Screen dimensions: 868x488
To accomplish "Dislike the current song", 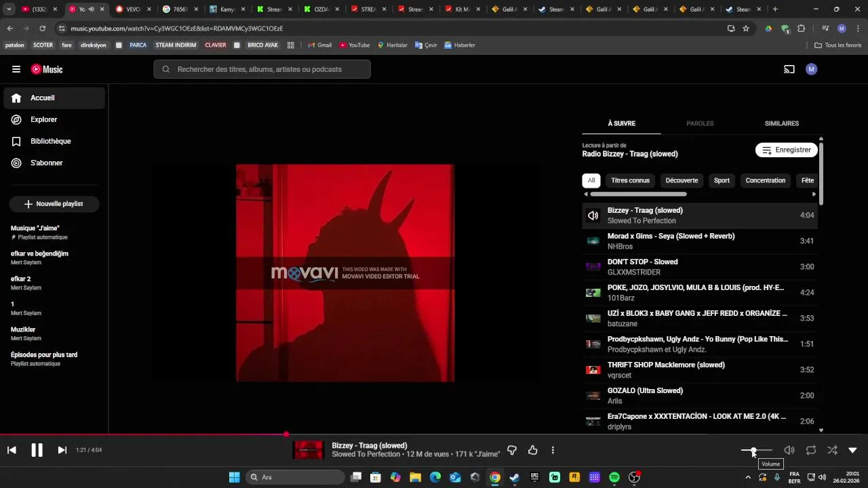I will tap(512, 450).
